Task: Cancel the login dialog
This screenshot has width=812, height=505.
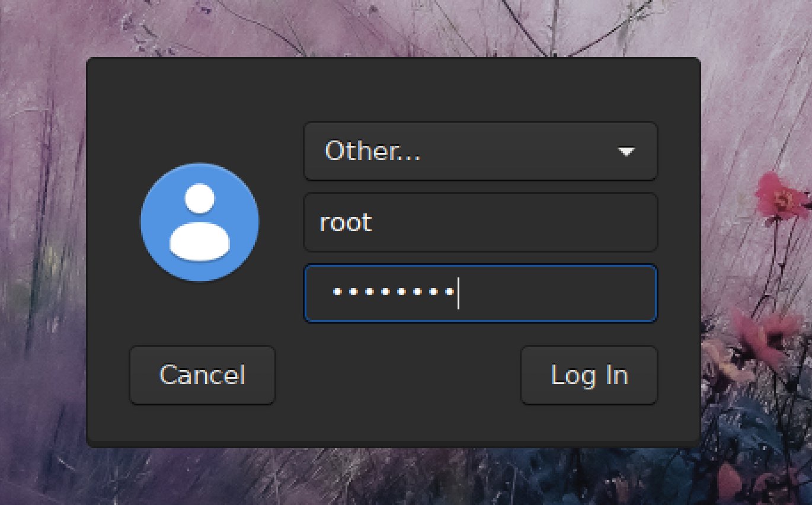Action: 202,375
